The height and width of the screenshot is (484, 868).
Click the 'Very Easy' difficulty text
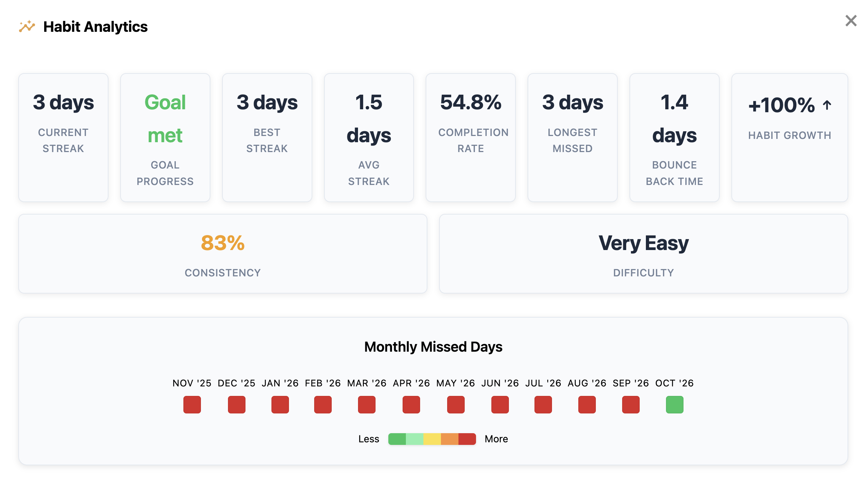(x=644, y=243)
